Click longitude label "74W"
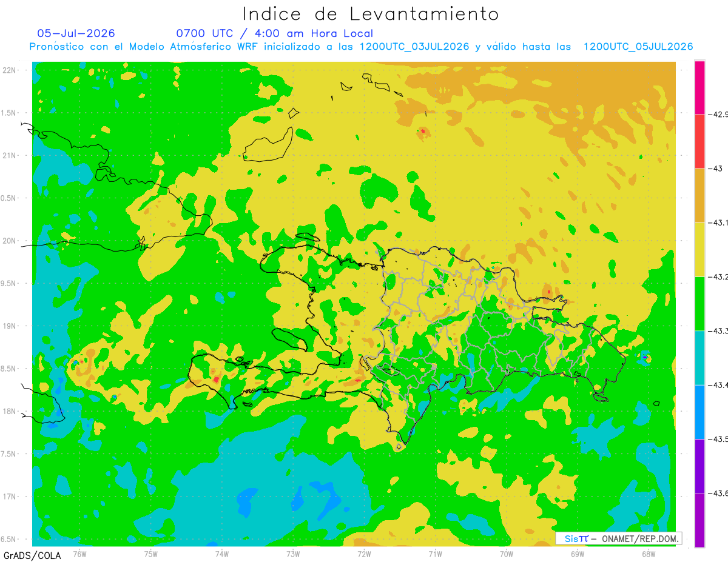The width and height of the screenshot is (728, 562). click(221, 554)
